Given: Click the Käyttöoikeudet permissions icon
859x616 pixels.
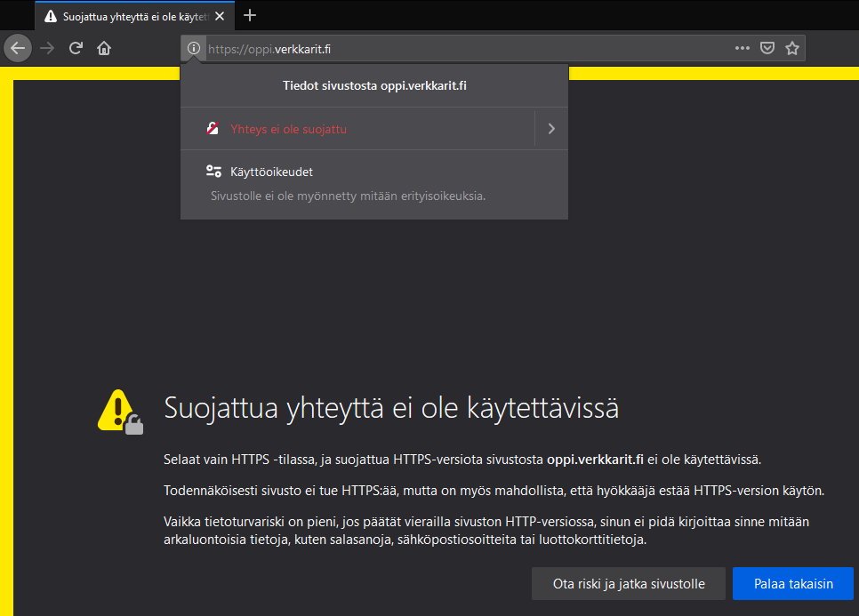Looking at the screenshot, I should [x=213, y=172].
